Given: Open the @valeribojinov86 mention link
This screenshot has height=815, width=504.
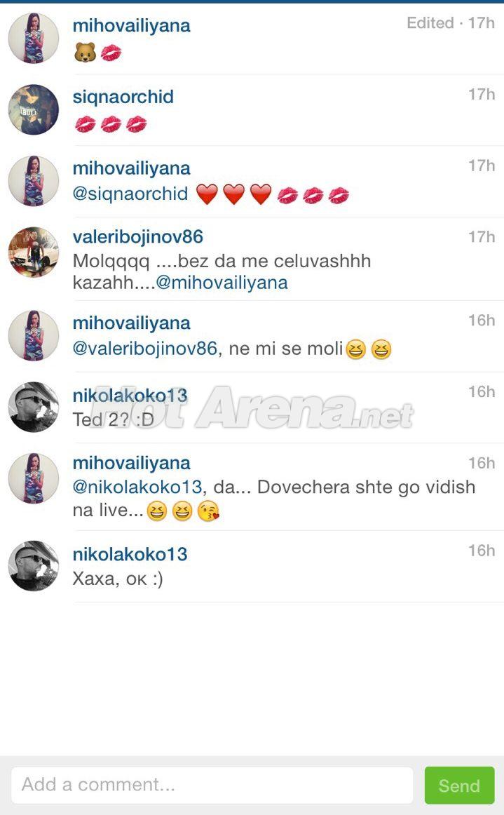Looking at the screenshot, I should point(144,349).
